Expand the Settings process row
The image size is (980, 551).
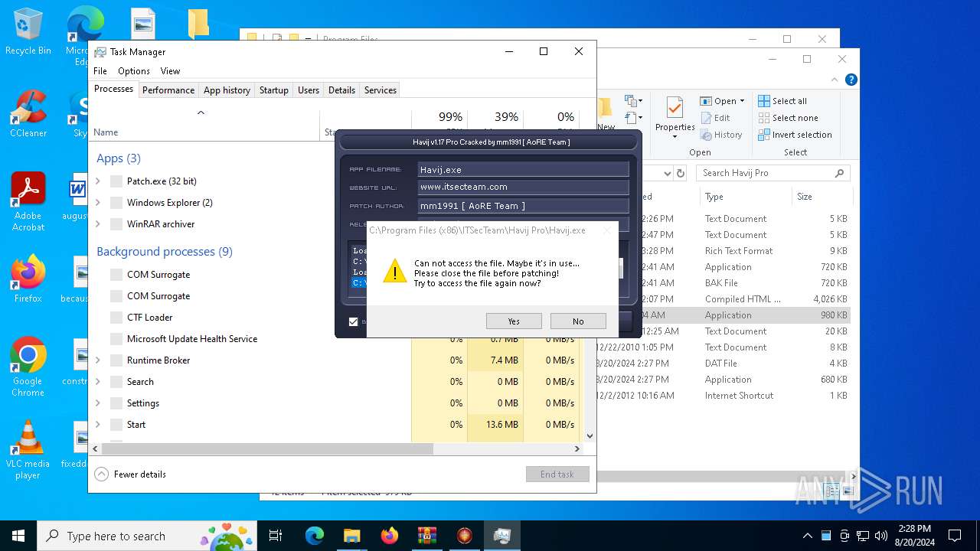pyautogui.click(x=98, y=403)
